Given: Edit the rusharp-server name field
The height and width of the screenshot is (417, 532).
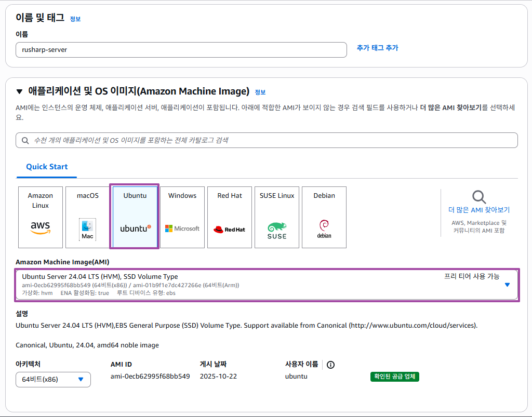Looking at the screenshot, I should point(181,50).
